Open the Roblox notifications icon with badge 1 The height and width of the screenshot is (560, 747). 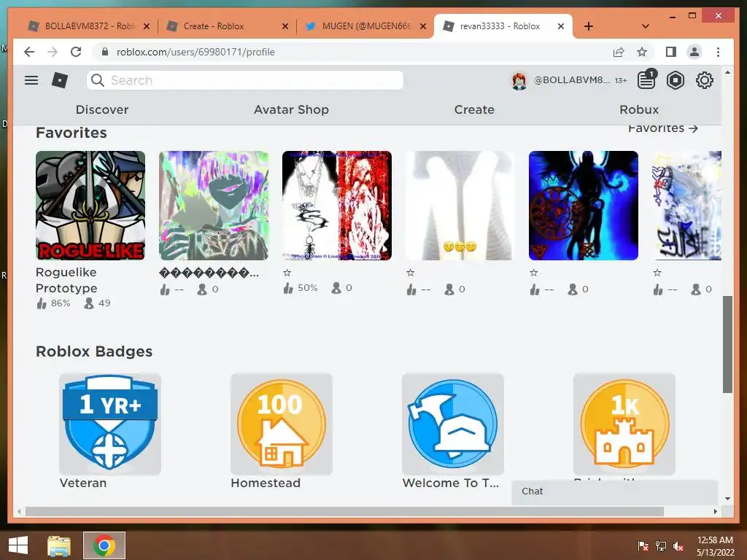click(x=646, y=79)
